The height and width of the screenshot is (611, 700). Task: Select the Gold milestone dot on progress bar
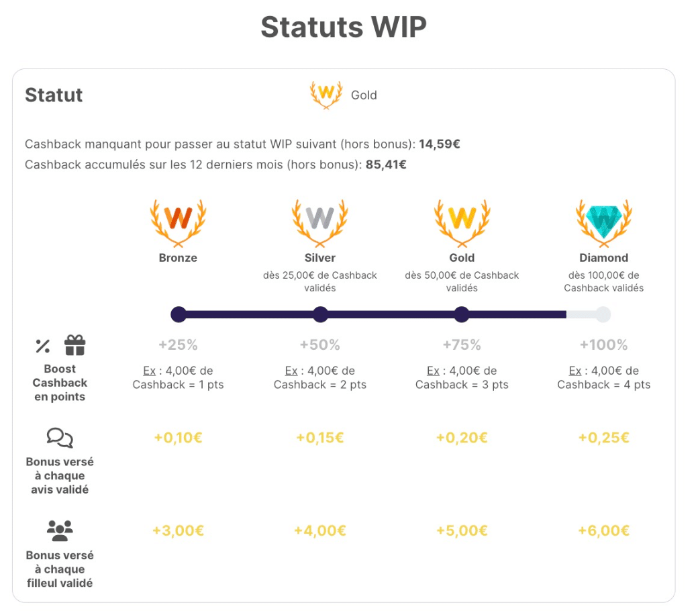(462, 314)
